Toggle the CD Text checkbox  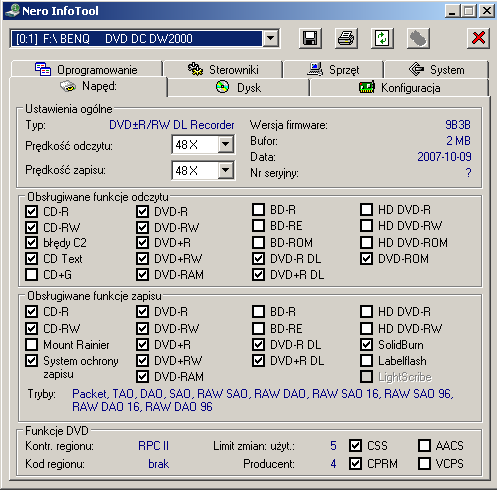pos(32,259)
